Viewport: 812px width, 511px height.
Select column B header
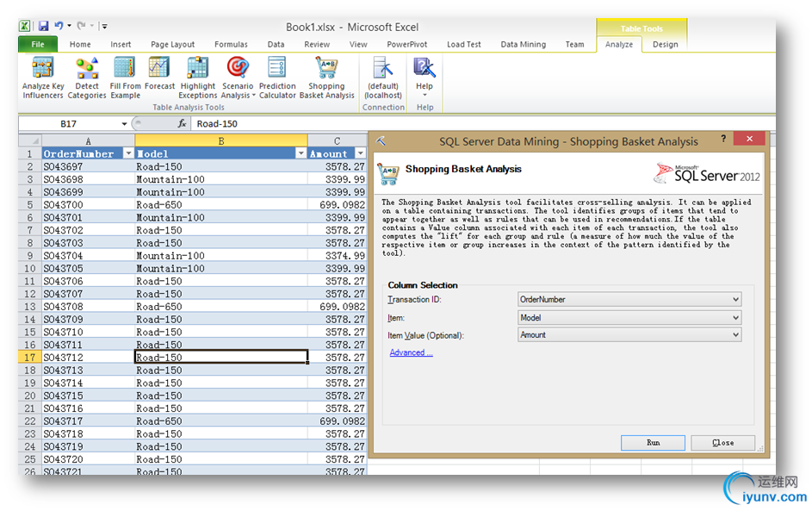tap(221, 141)
